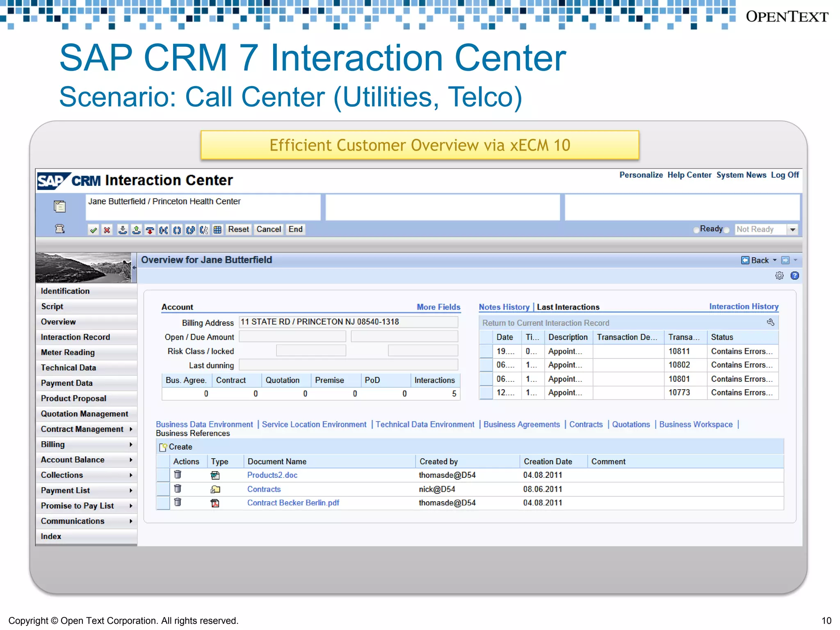The image size is (840, 630).
Task: Open Meter Reading navigation item
Action: point(86,352)
